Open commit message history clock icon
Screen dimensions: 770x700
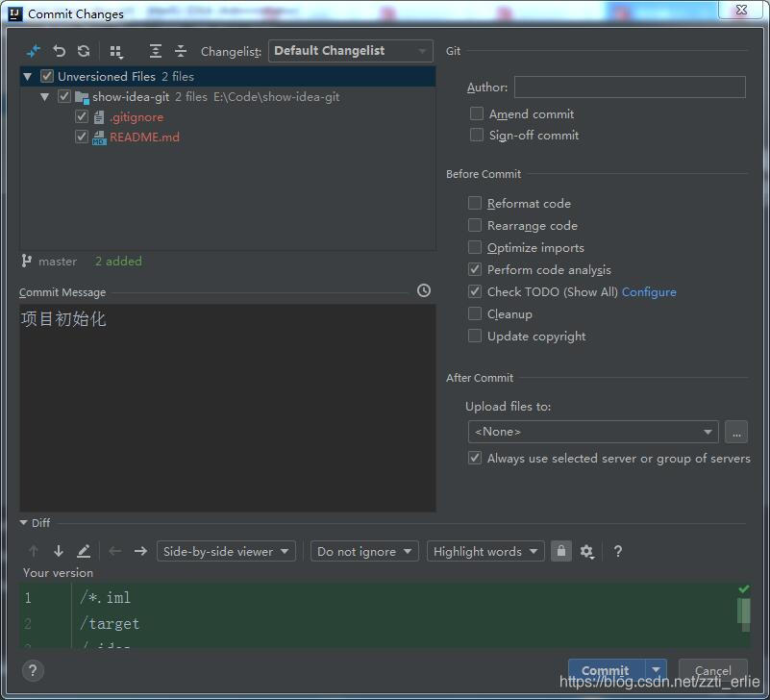click(424, 290)
